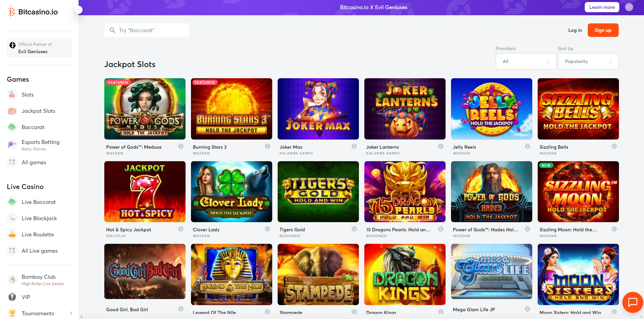644x319 pixels.
Task: Show info for Sizzling Moon
Action: tap(614, 229)
